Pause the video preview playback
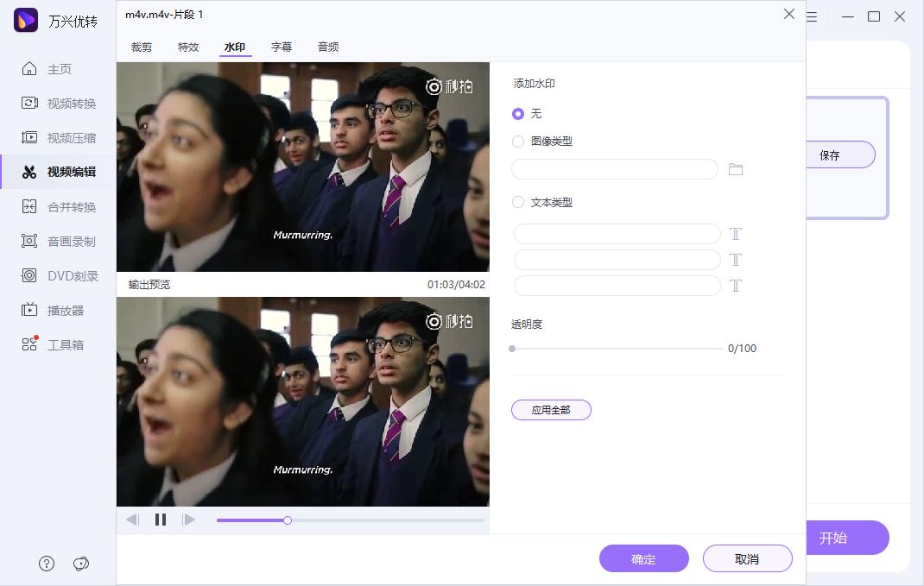Screen dimensions: 924x586 click(160, 519)
